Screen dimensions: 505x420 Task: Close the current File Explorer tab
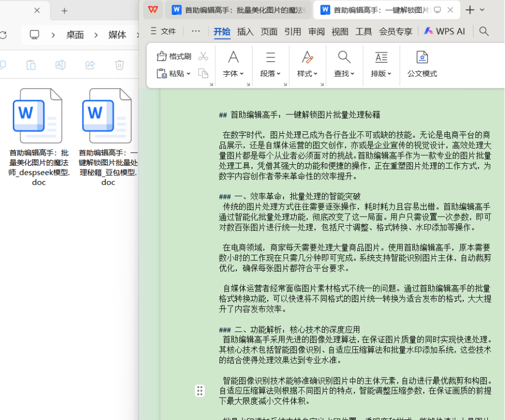37,10
